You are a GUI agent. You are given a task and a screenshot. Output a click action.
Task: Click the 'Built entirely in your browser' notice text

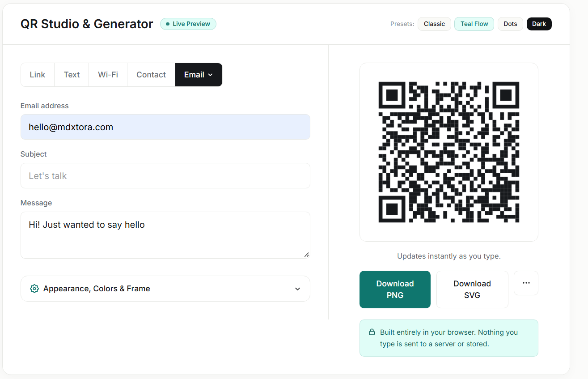click(x=449, y=338)
